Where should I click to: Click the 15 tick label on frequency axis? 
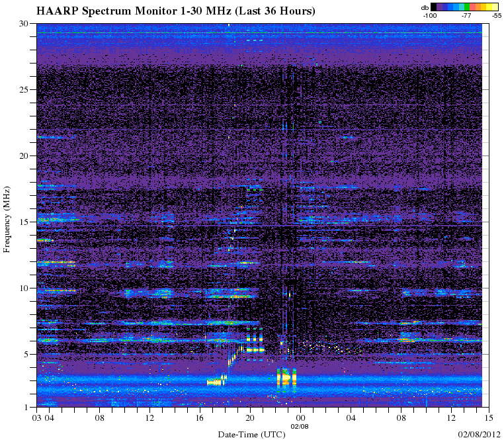pyautogui.click(x=24, y=222)
